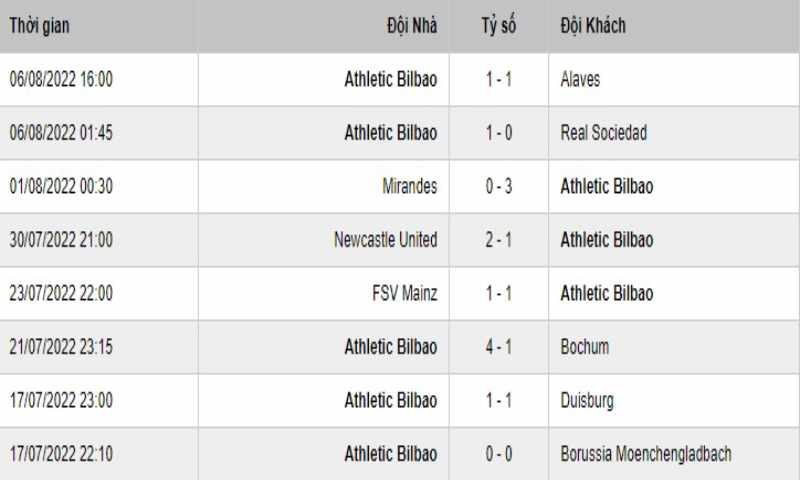Open the Bochum team link
Screen dimensions: 800x480
coord(584,347)
